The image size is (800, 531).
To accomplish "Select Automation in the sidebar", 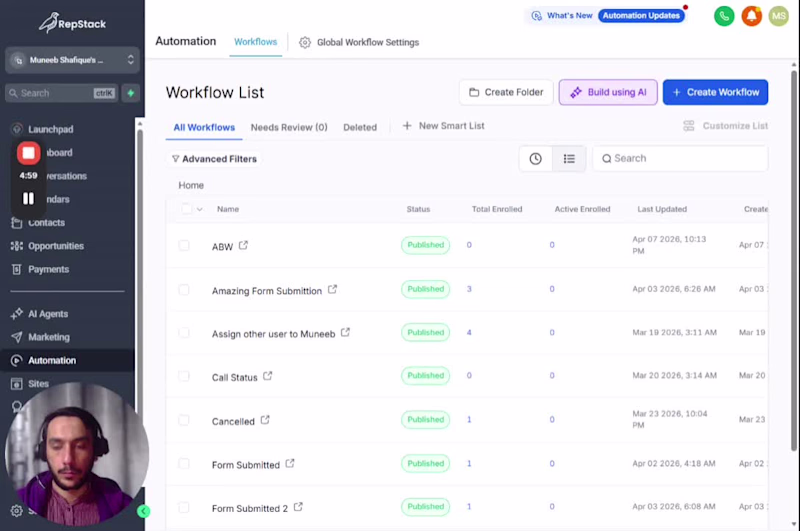I will click(x=68, y=360).
